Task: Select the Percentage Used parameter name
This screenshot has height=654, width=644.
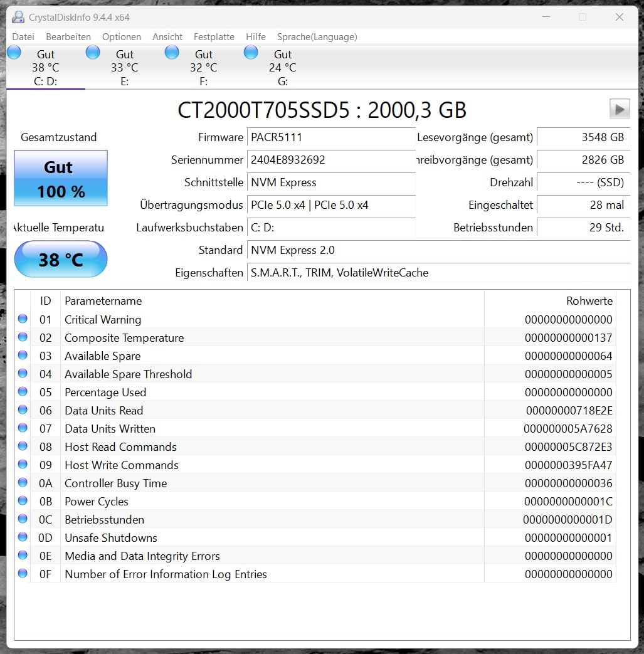Action: (105, 393)
